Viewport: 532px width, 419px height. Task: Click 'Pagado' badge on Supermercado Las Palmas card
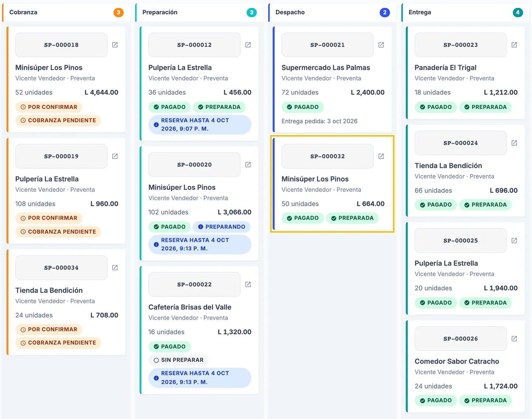coord(303,107)
